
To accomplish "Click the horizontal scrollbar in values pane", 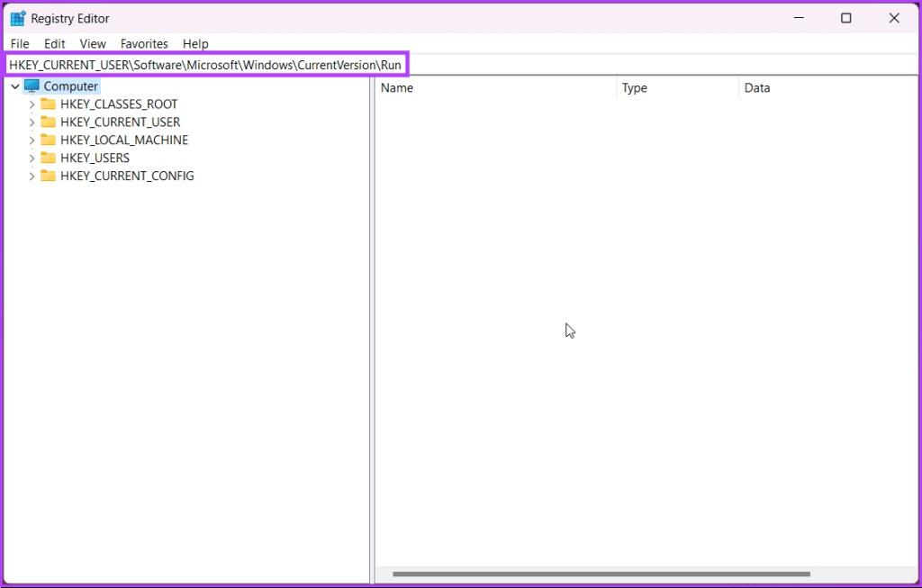I will point(601,574).
